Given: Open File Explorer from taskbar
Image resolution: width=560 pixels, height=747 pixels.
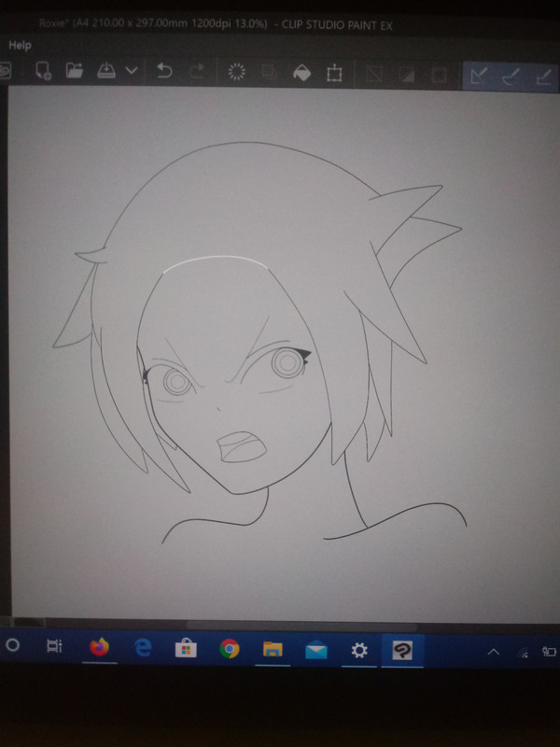Looking at the screenshot, I should (x=273, y=649).
